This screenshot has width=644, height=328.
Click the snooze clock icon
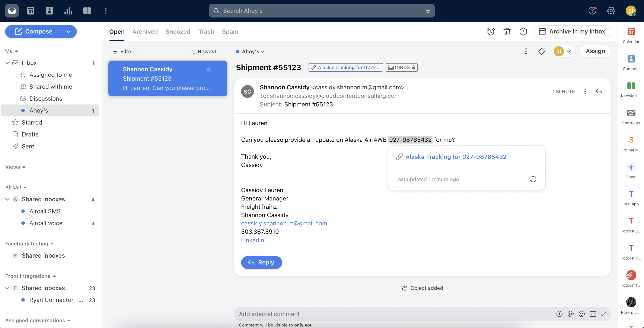491,32
